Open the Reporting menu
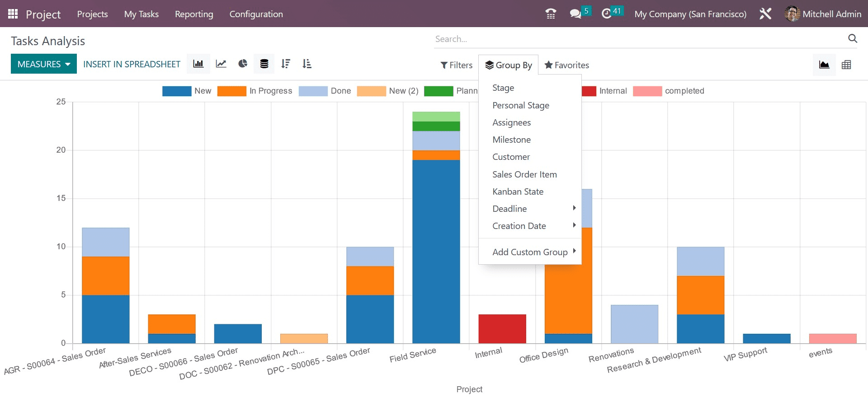Image resolution: width=868 pixels, height=397 pixels. pyautogui.click(x=194, y=14)
